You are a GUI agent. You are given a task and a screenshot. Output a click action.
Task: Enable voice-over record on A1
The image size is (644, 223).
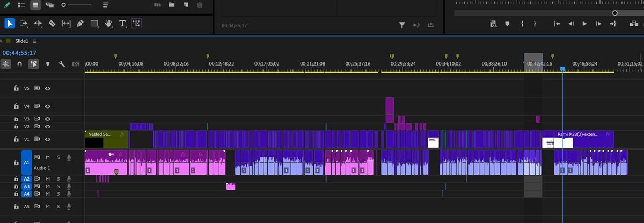(69, 157)
